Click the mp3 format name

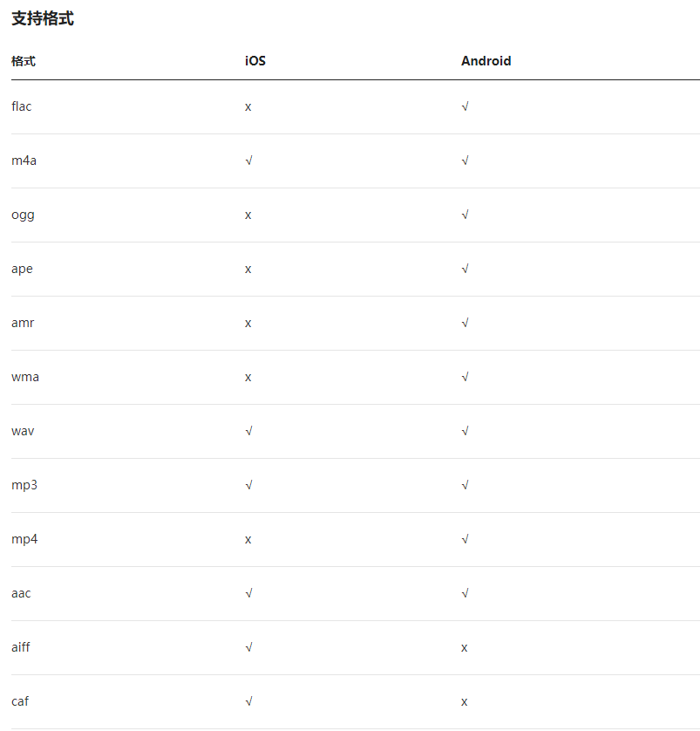coord(24,486)
